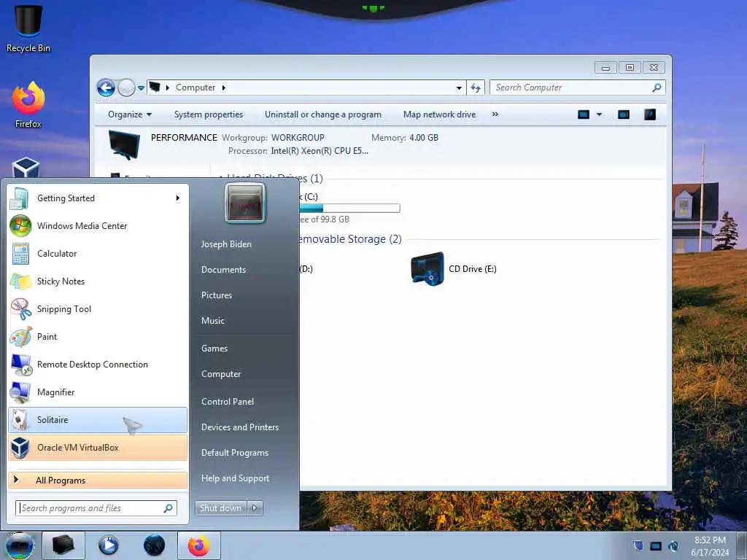Open Joseph Biden user folder
Screen dimensions: 747x560
click(x=226, y=244)
